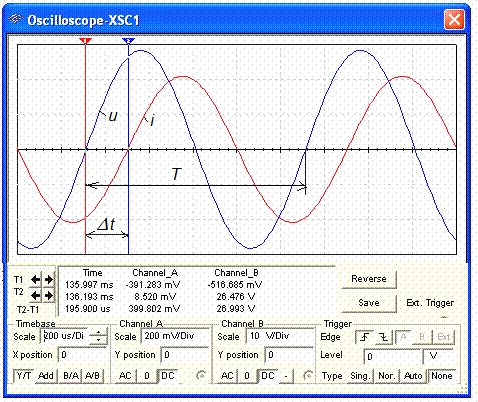Viewport: 478px width, 402px height.
Task: Set Channel A coupling to 0
Action: pos(147,376)
